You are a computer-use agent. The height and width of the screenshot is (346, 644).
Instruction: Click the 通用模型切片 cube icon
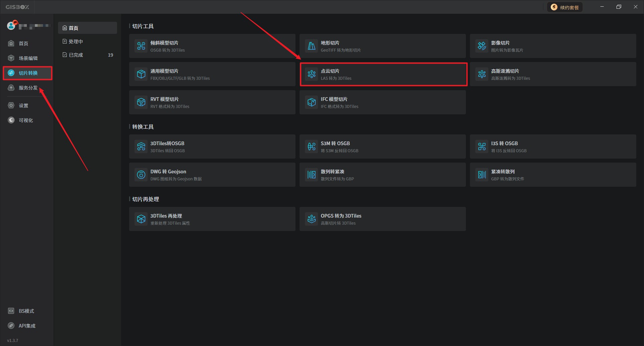(141, 74)
